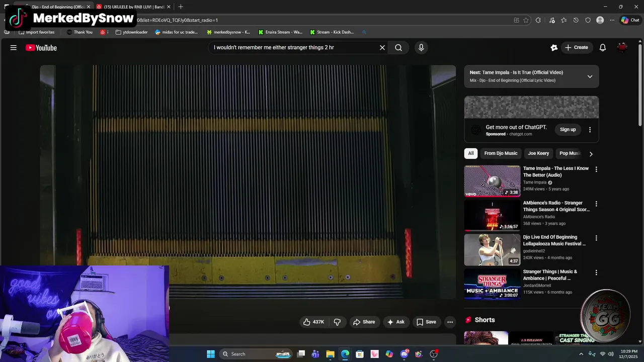
Task: Open the YouTube account avatar menu
Action: (x=622, y=48)
